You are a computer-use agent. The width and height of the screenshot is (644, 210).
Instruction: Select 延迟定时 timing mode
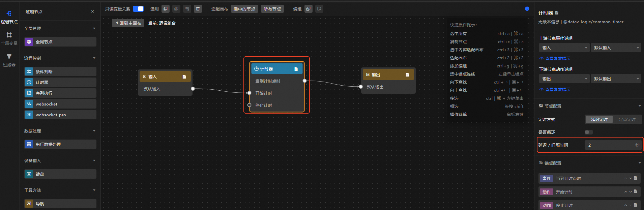click(x=599, y=120)
